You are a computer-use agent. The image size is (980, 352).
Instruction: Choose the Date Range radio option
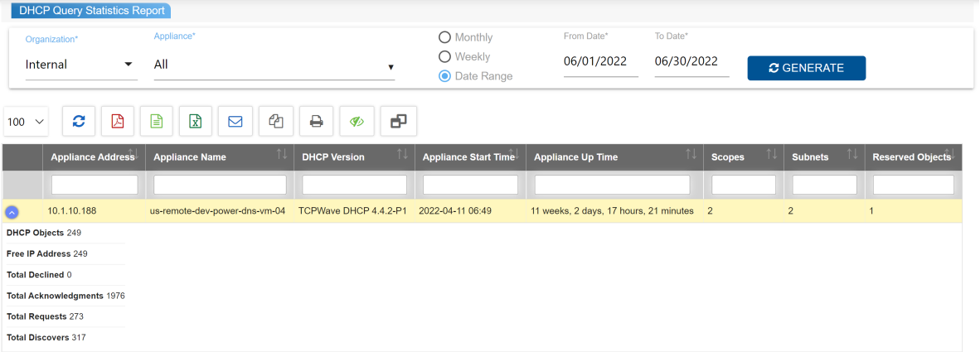444,76
